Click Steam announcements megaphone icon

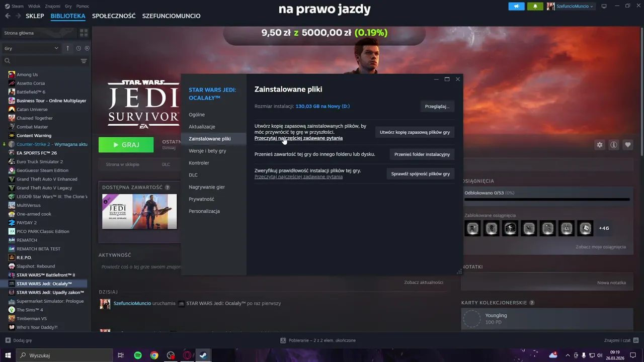[516, 6]
